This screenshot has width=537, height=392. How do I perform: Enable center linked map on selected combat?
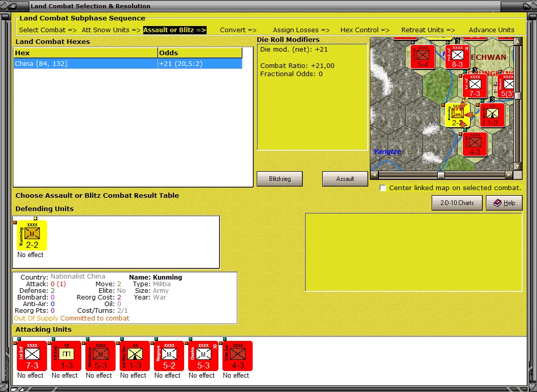(383, 188)
